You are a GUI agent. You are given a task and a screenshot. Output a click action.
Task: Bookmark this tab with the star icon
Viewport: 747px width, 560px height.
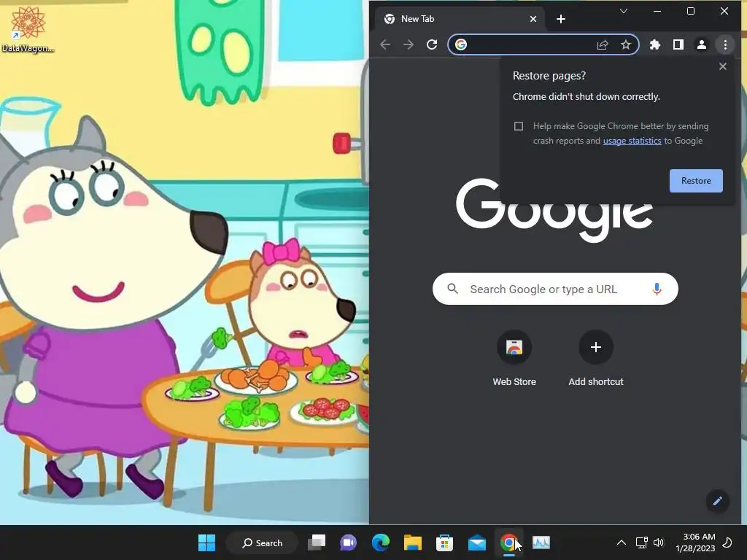tap(625, 44)
